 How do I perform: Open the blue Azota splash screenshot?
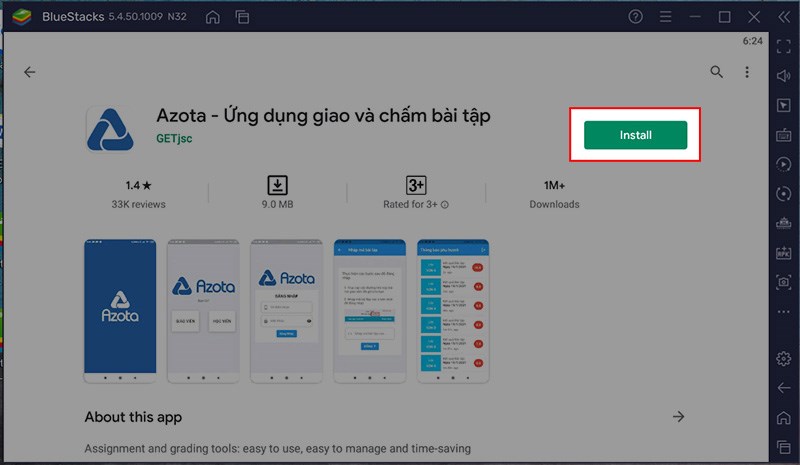(120, 311)
